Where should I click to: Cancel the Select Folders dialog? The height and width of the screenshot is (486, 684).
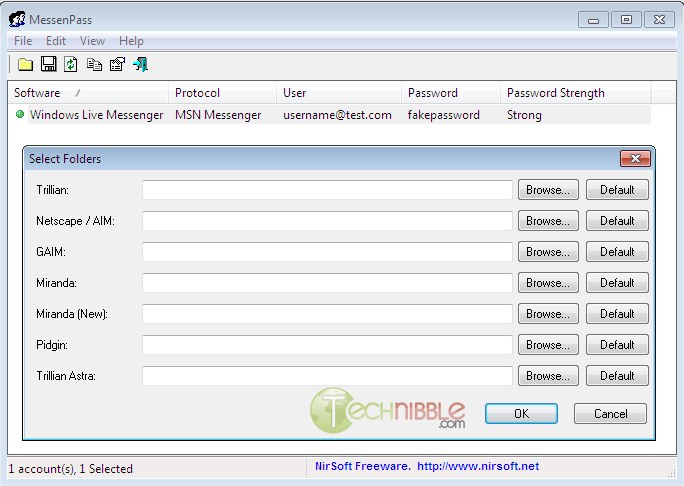click(610, 413)
